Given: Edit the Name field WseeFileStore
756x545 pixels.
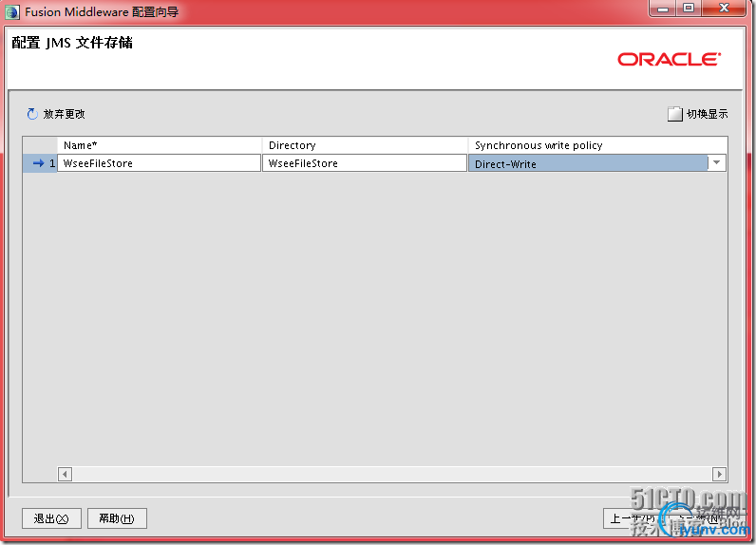Looking at the screenshot, I should point(160,163).
